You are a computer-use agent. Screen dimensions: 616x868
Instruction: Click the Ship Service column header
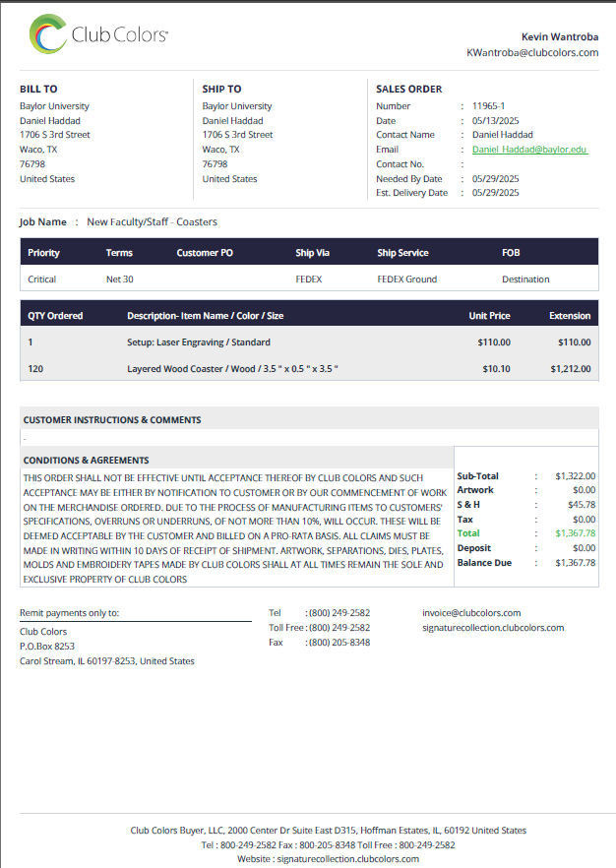coord(402,252)
